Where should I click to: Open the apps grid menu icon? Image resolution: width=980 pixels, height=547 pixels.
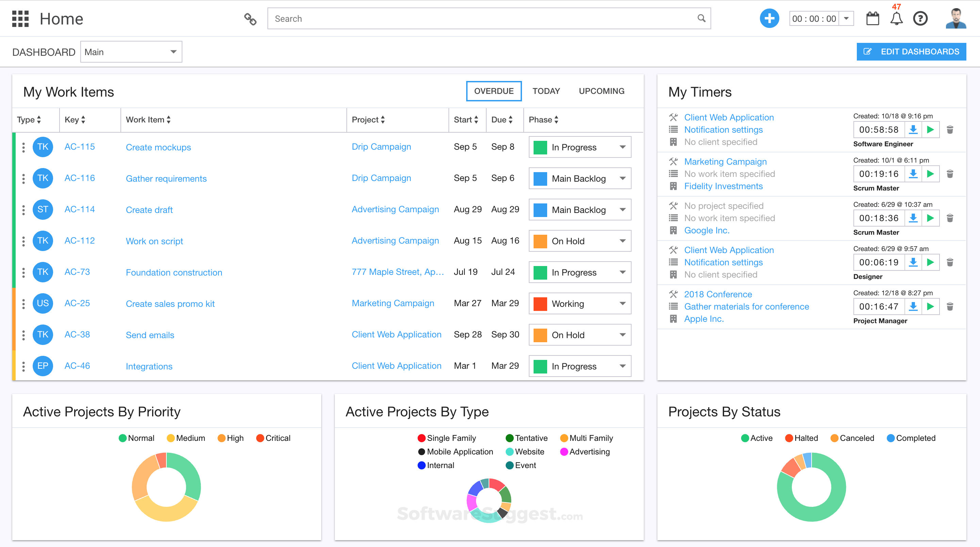coord(20,19)
